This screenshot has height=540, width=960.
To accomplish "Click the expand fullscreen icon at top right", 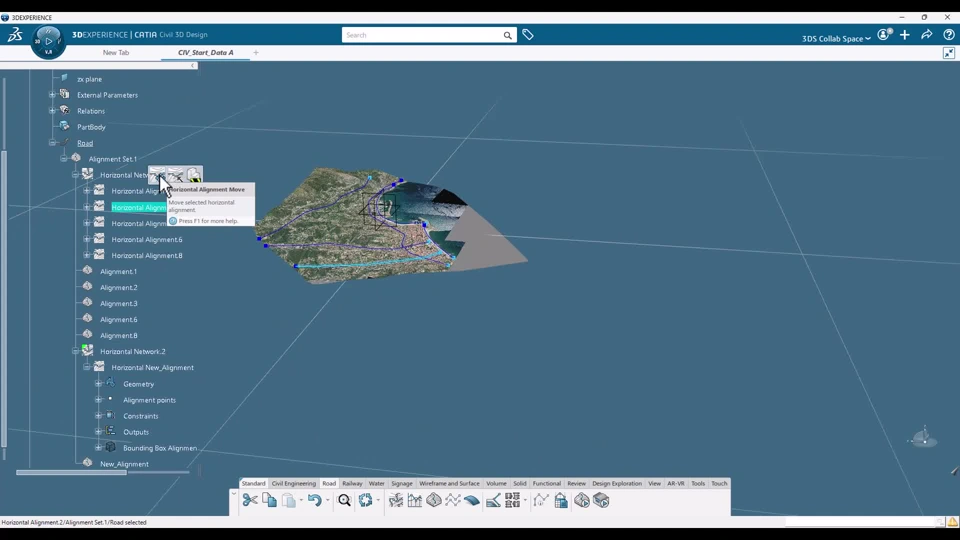I will pos(948,53).
